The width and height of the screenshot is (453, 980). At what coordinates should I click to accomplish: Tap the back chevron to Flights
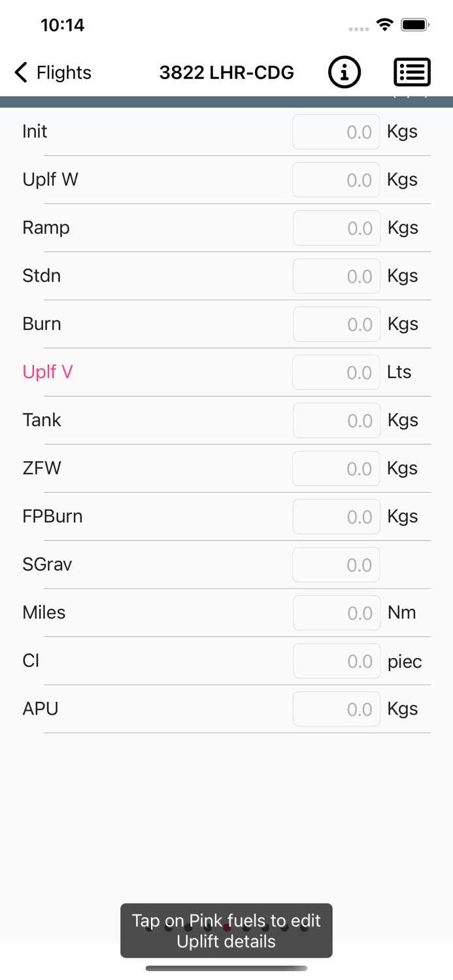click(21, 72)
